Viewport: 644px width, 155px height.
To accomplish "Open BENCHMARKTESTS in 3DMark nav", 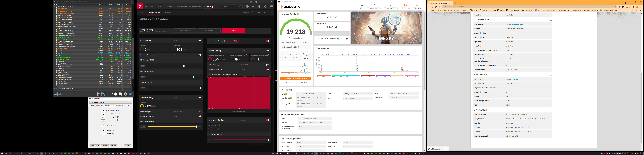I will [374, 7].
